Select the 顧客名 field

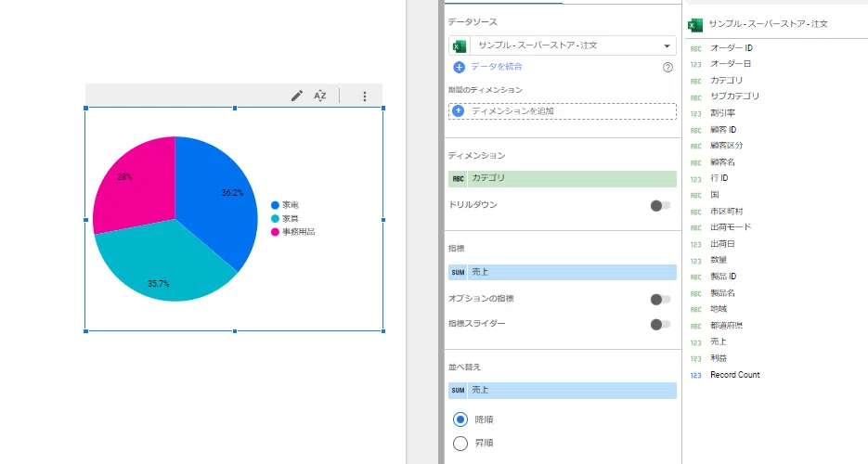pyautogui.click(x=722, y=162)
